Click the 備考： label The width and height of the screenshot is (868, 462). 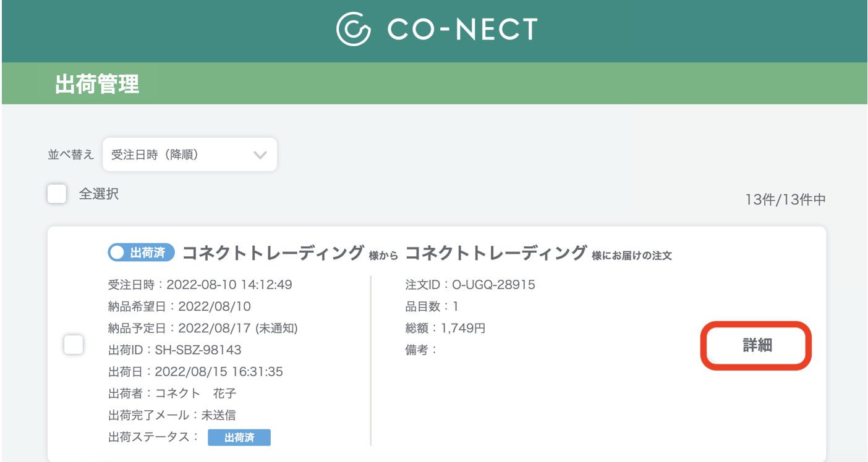click(x=421, y=350)
